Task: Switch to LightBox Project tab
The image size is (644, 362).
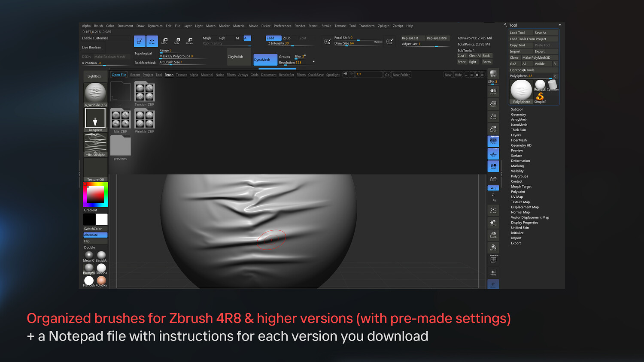Action: pos(148,75)
